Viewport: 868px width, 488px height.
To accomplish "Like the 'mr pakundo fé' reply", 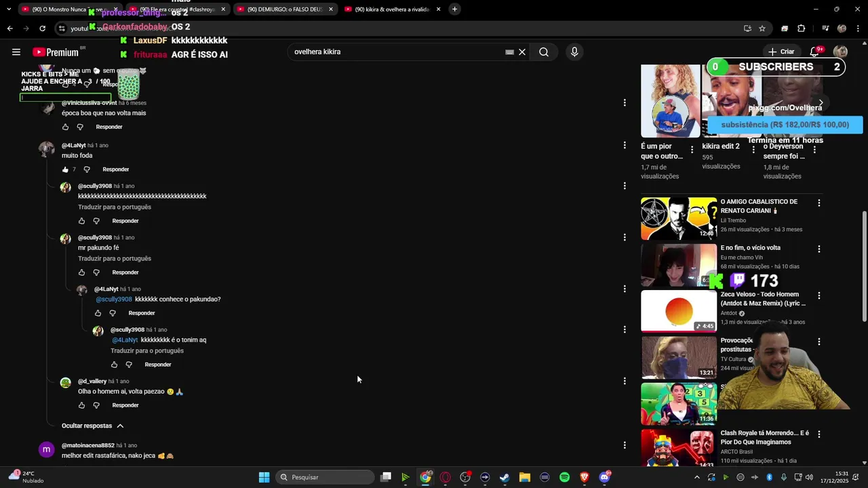I will pos(82,272).
